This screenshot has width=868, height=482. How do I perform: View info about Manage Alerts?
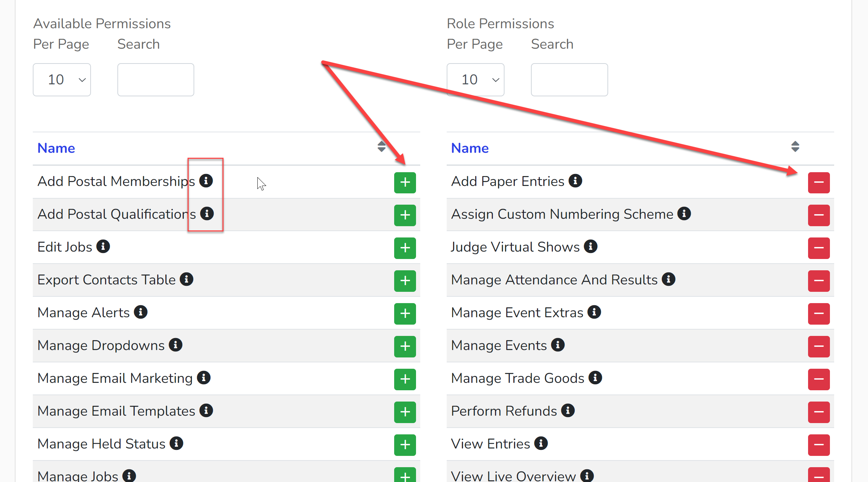[x=141, y=312]
